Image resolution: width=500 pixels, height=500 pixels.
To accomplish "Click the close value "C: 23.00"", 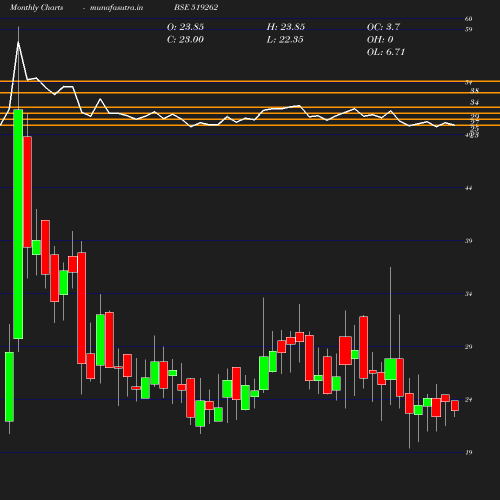I will (185, 39).
